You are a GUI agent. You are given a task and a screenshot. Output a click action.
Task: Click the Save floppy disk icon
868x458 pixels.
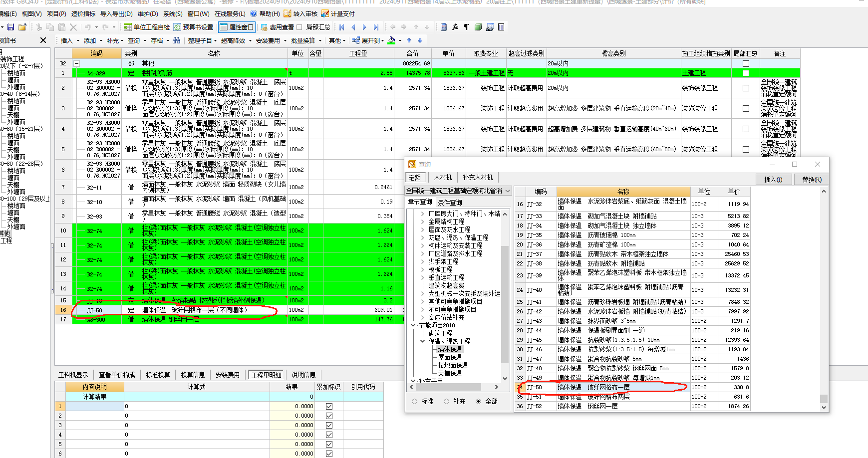pyautogui.click(x=10, y=27)
